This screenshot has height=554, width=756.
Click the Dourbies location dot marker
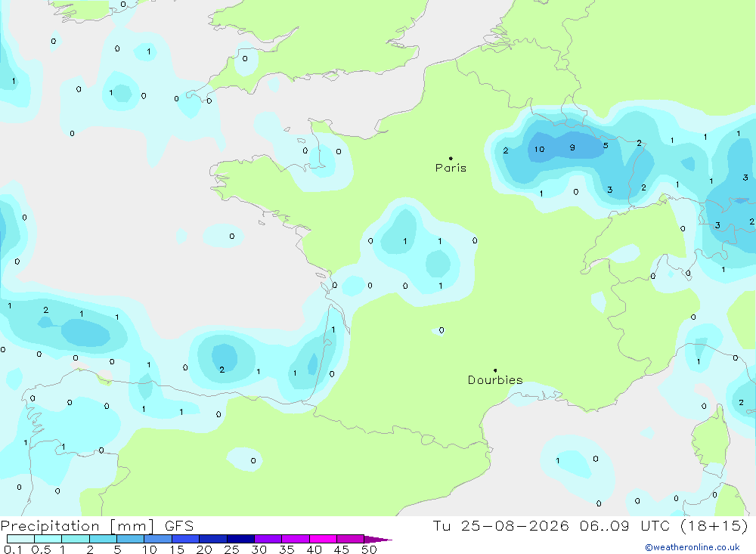pyautogui.click(x=495, y=370)
